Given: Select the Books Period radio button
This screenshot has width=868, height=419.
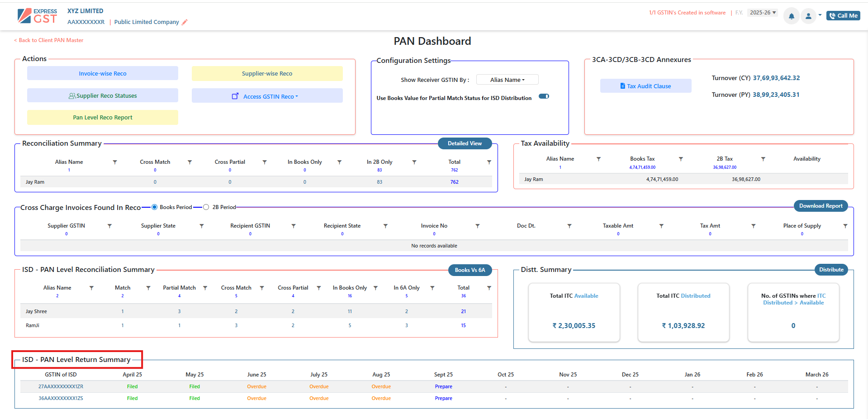Looking at the screenshot, I should point(154,207).
